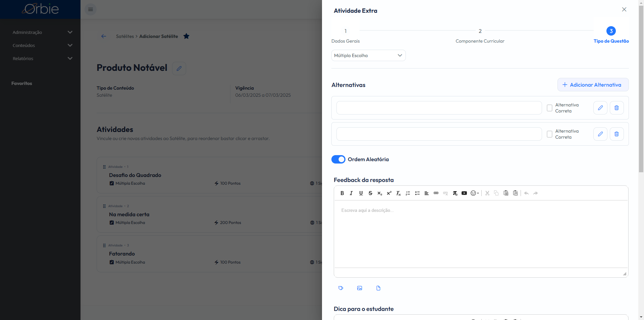
Task: Open Favoritos in the sidebar
Action: (22, 83)
